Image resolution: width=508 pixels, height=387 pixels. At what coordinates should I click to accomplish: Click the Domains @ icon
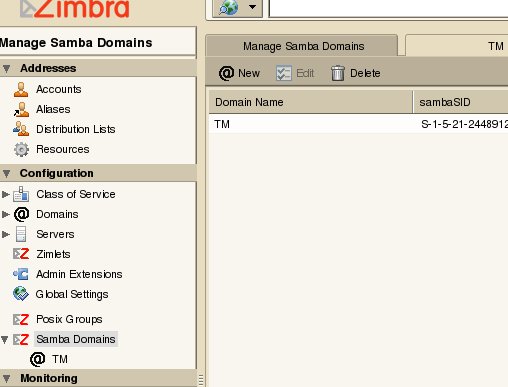[21, 214]
